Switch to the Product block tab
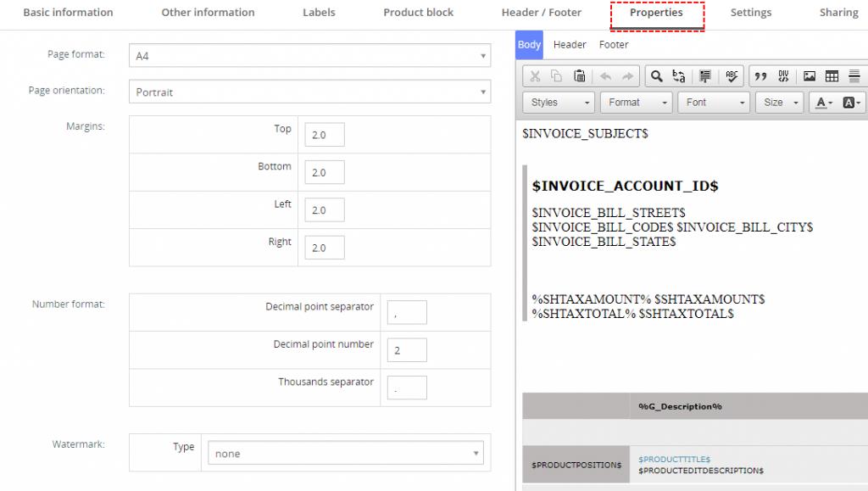This screenshot has height=491, width=868. (x=418, y=13)
